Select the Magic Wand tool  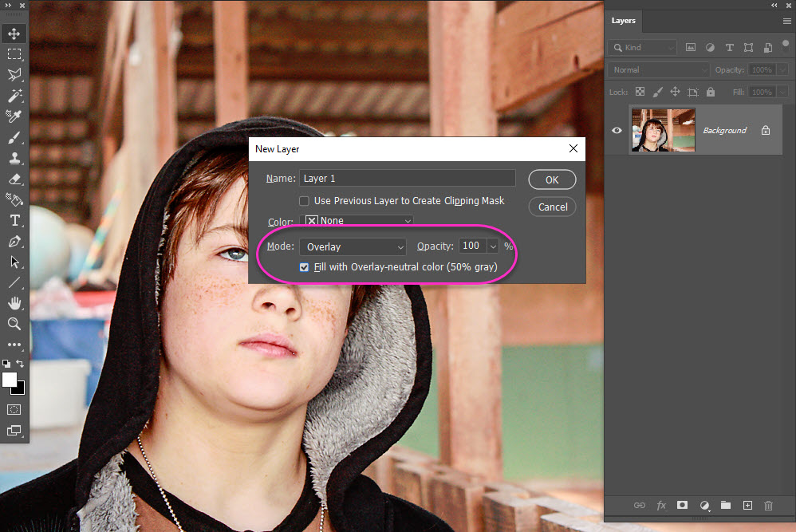14,96
